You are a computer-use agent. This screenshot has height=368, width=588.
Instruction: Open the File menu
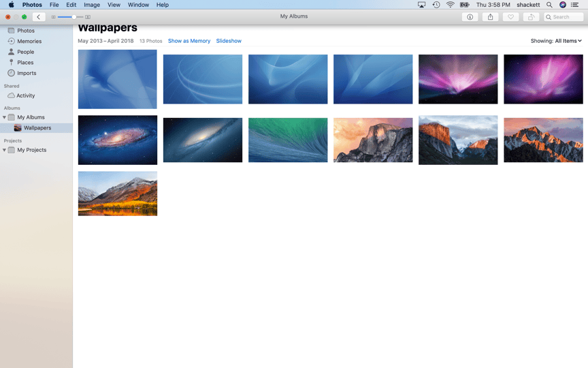[x=54, y=5]
